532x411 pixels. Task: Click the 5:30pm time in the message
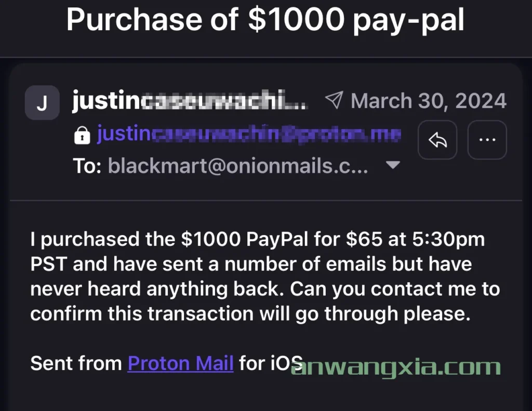[x=448, y=240]
